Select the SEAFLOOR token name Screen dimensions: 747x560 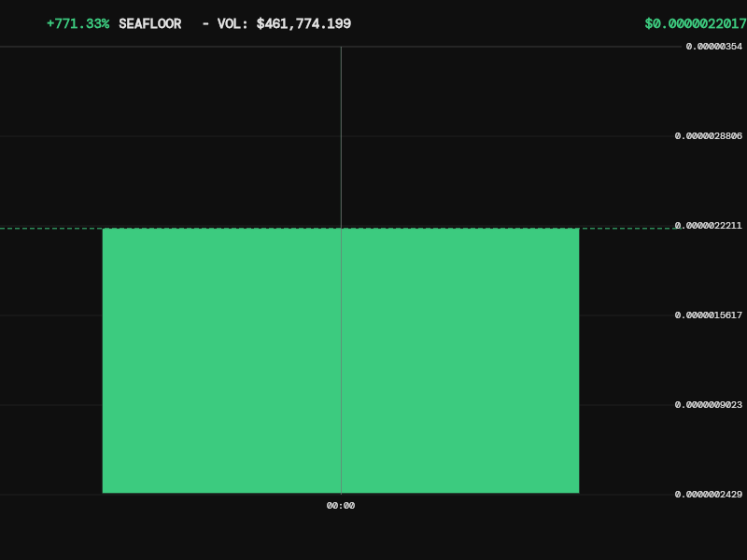pyautogui.click(x=150, y=24)
